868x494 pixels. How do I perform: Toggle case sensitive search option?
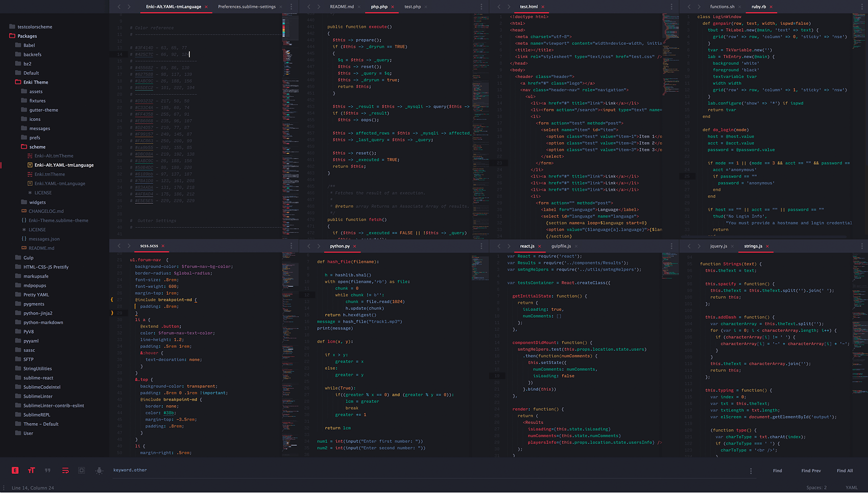pos(32,471)
